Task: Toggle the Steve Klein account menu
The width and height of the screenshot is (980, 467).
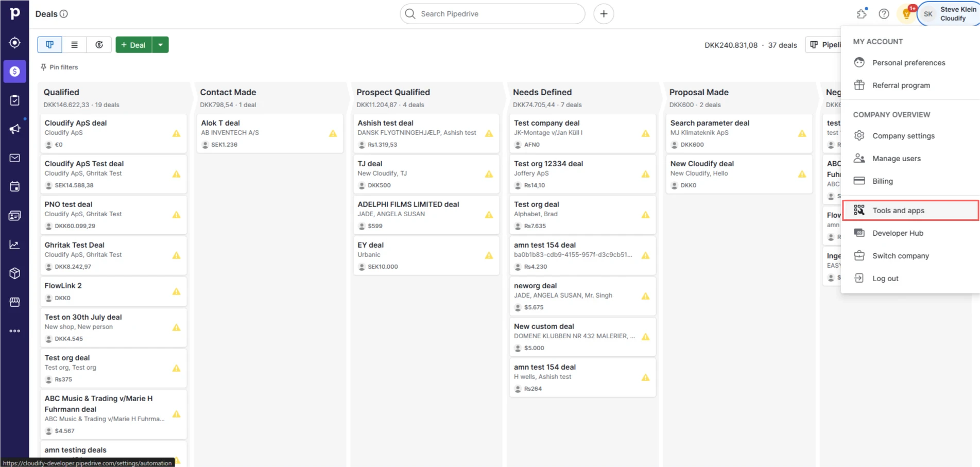Action: (x=949, y=14)
